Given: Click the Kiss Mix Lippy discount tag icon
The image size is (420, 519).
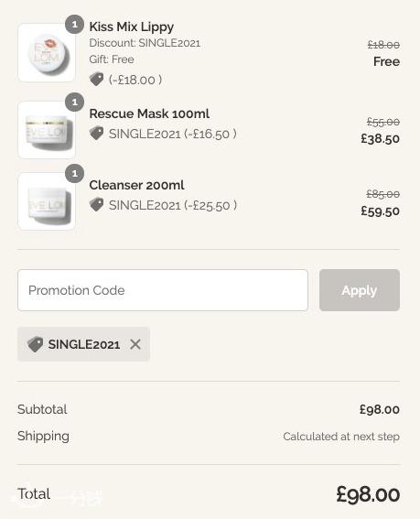Looking at the screenshot, I should tap(96, 80).
